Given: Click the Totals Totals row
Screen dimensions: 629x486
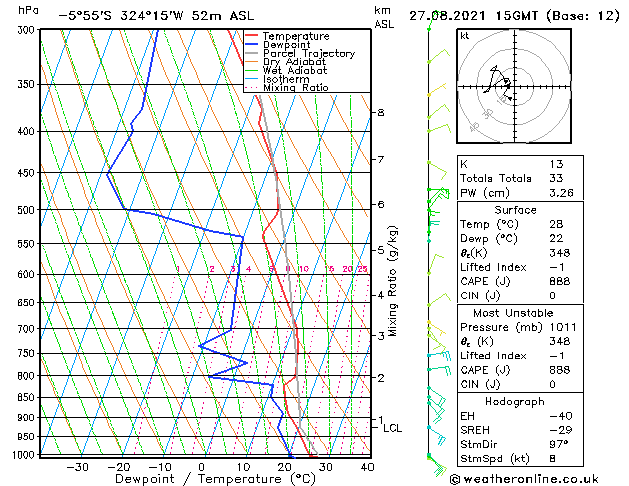Looking at the screenshot, I should pyautogui.click(x=520, y=178).
